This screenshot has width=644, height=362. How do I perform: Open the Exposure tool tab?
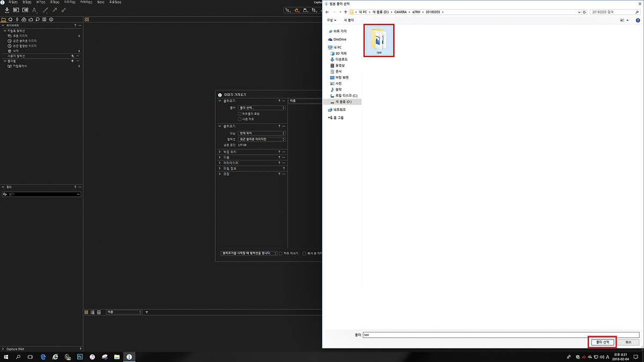point(31,19)
